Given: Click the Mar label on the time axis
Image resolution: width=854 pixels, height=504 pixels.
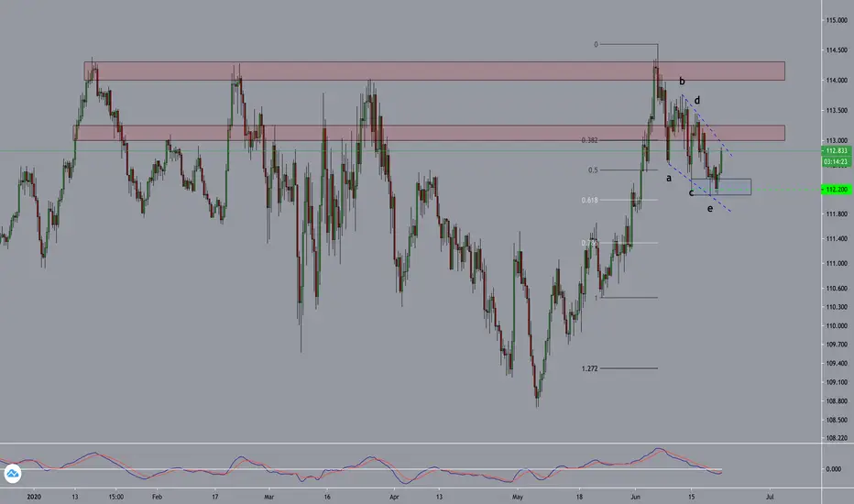Looking at the screenshot, I should 268,497.
